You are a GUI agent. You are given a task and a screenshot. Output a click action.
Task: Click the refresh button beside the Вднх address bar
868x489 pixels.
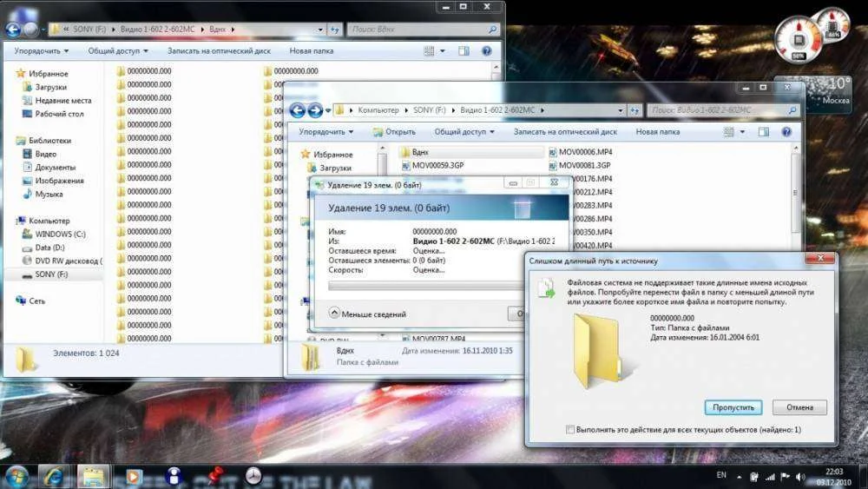click(335, 29)
